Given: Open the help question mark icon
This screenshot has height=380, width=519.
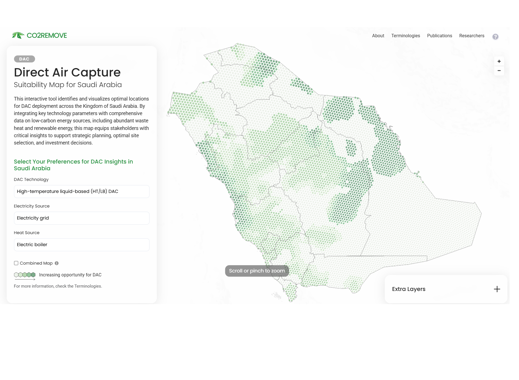Looking at the screenshot, I should tap(495, 37).
